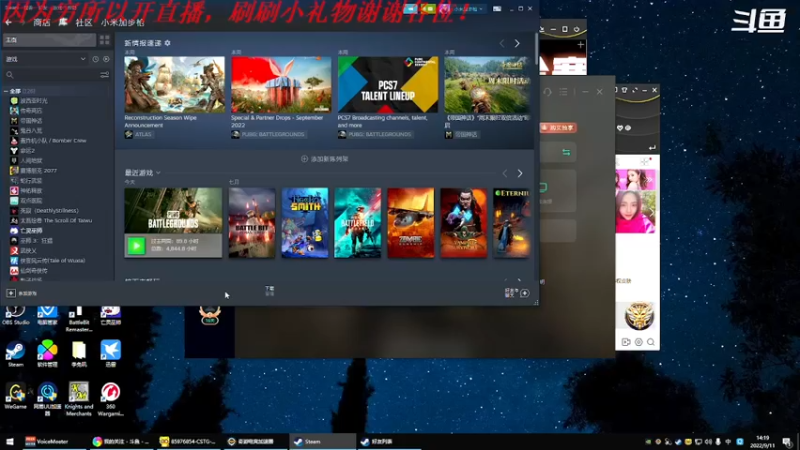
Task: Open 360 Wargaming desktop shortcut
Action: [110, 399]
